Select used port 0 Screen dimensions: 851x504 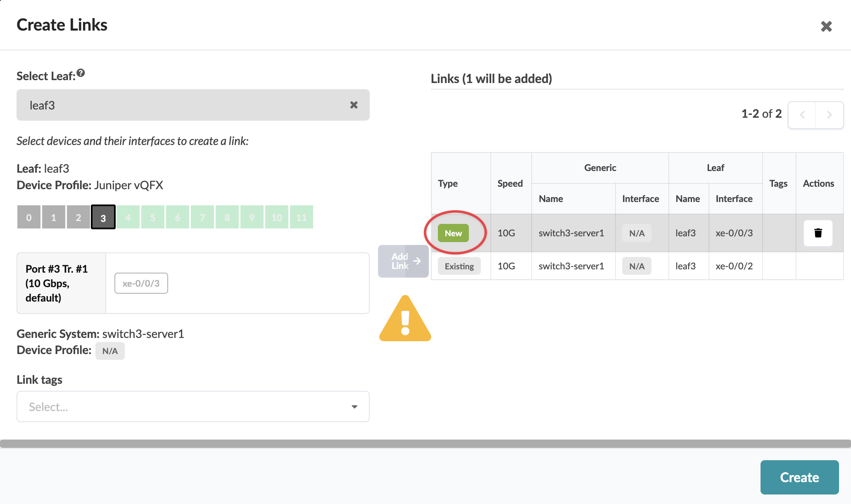29,217
